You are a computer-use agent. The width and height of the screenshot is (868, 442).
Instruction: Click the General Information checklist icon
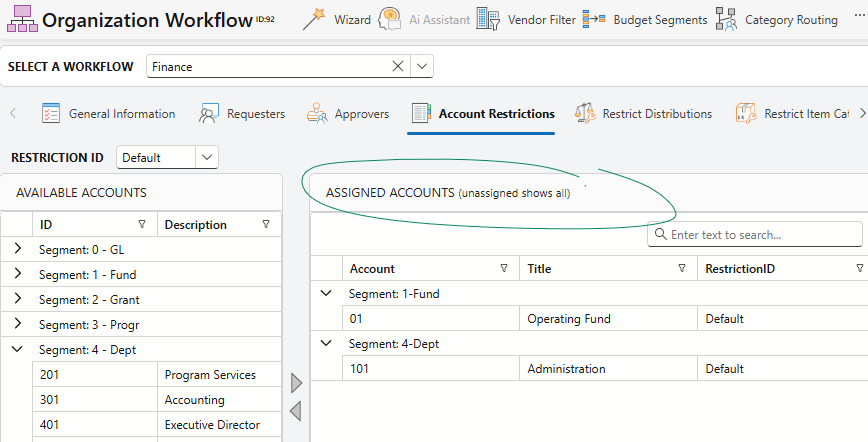(x=51, y=114)
